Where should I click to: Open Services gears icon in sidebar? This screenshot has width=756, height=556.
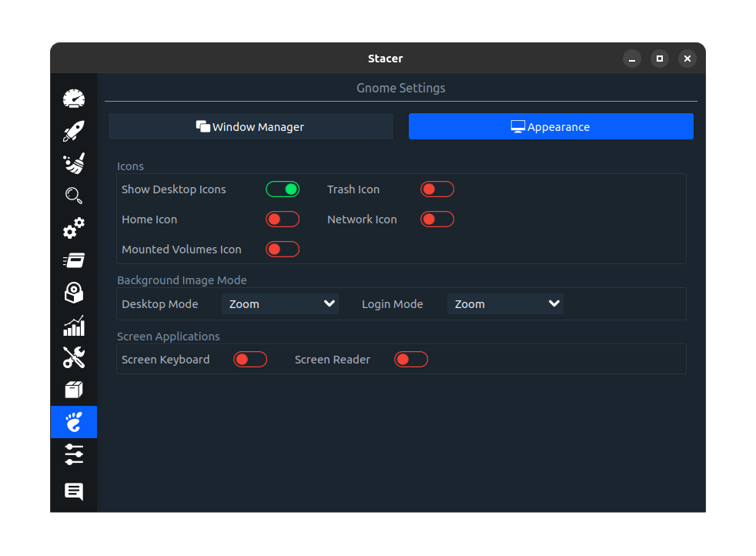74,228
